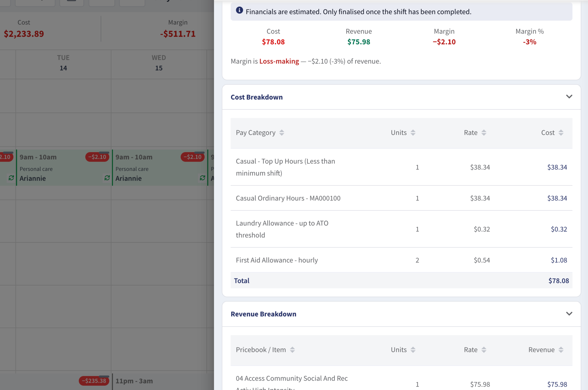Click the info icon beside the financials notice
This screenshot has width=588, height=390.
239,10
